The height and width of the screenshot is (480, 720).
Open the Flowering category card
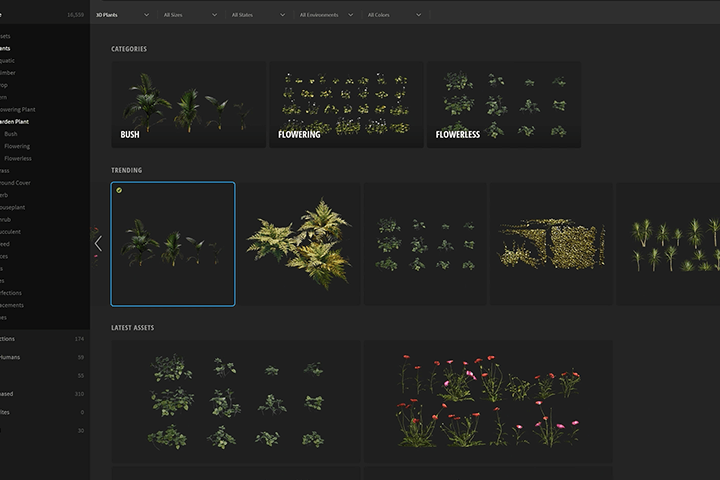pyautogui.click(x=346, y=105)
